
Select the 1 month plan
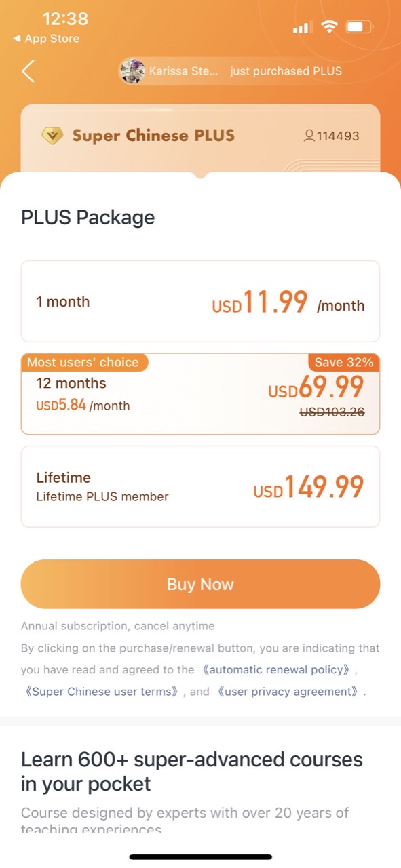click(x=200, y=301)
